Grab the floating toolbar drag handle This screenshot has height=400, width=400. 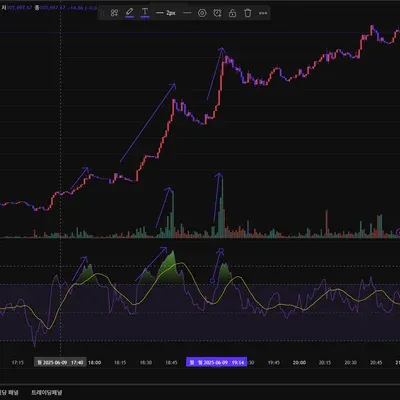pyautogui.click(x=103, y=13)
